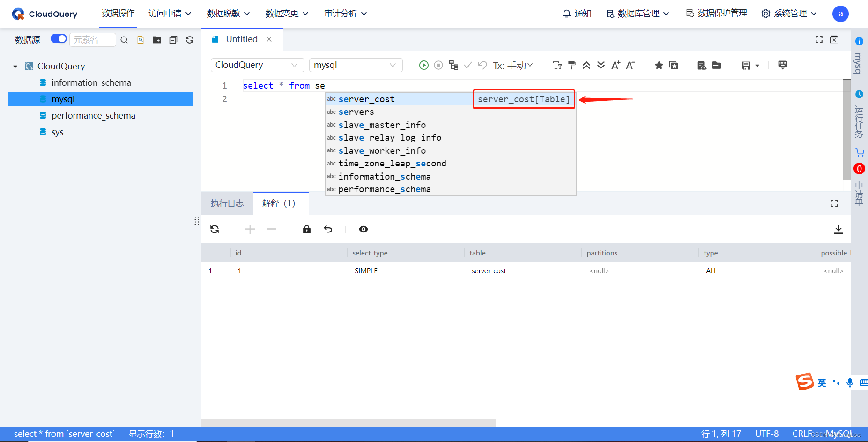
Task: Open the SQL folder icon in toolbar
Action: point(717,65)
